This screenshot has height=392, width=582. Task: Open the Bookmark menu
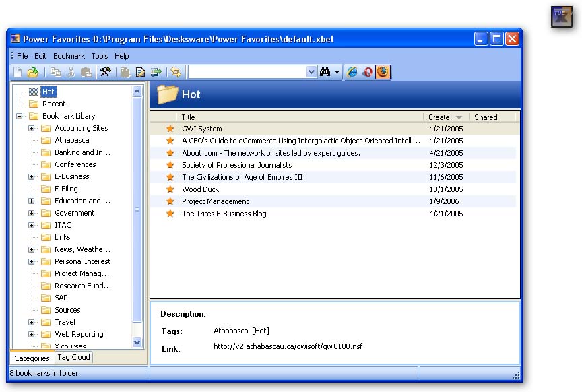[69, 56]
